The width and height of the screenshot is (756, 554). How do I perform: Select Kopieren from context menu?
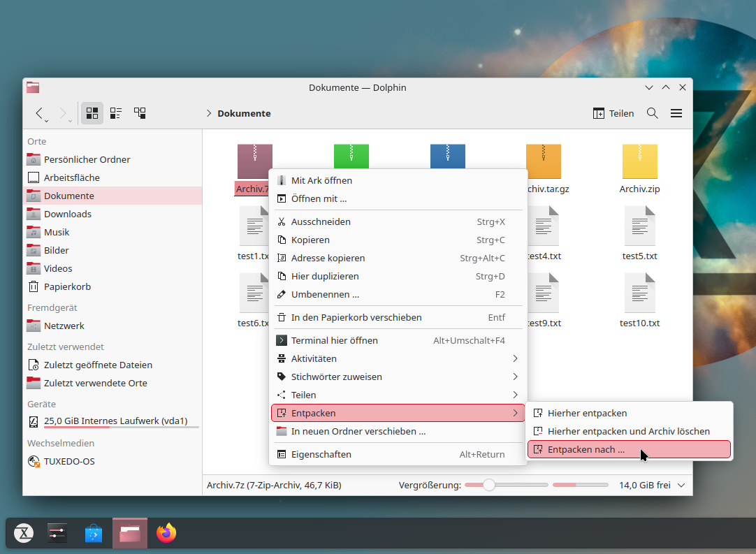coord(398,240)
